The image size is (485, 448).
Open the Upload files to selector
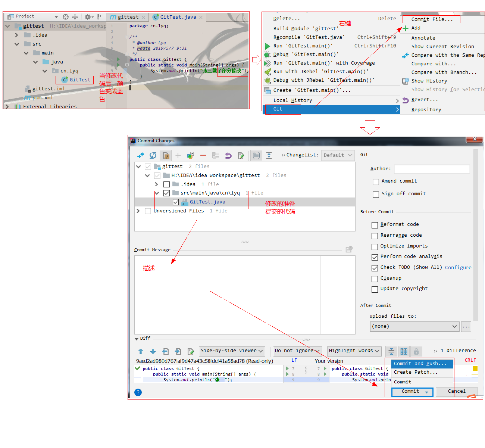point(414,326)
